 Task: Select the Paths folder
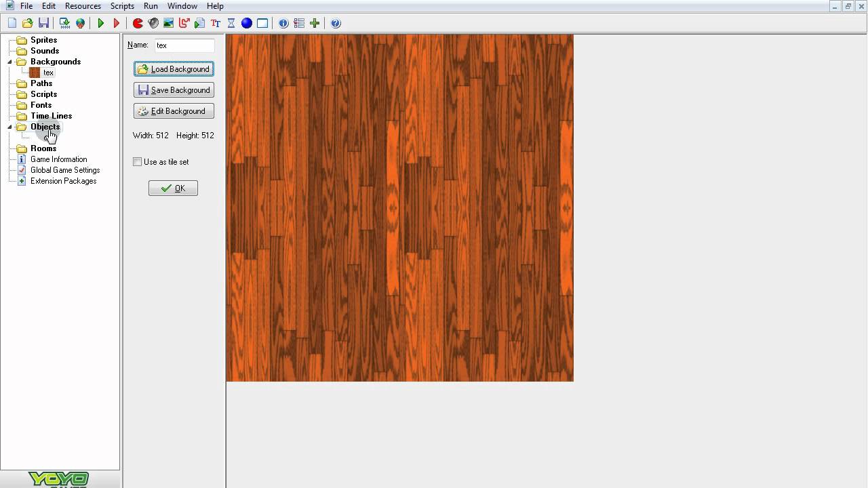pos(41,83)
